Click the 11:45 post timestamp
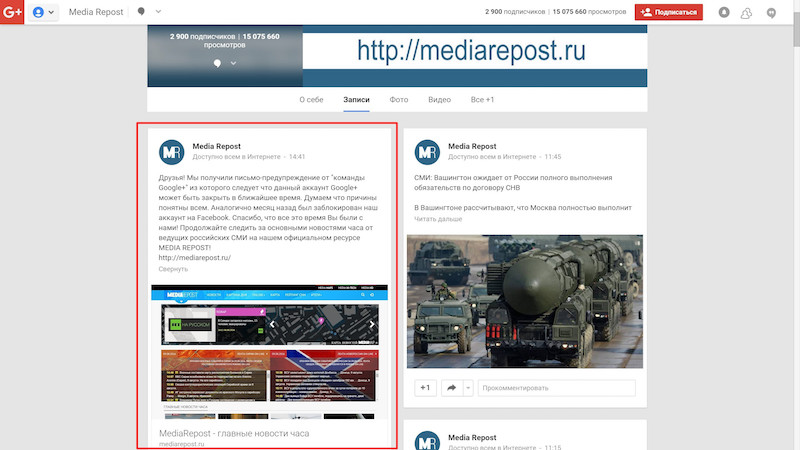Viewport: 800px width, 450px height. point(553,157)
